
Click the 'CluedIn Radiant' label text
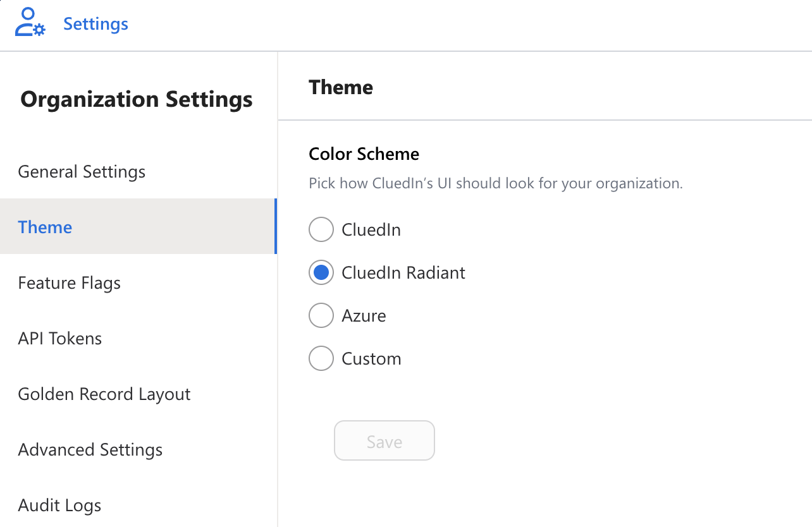[403, 273]
